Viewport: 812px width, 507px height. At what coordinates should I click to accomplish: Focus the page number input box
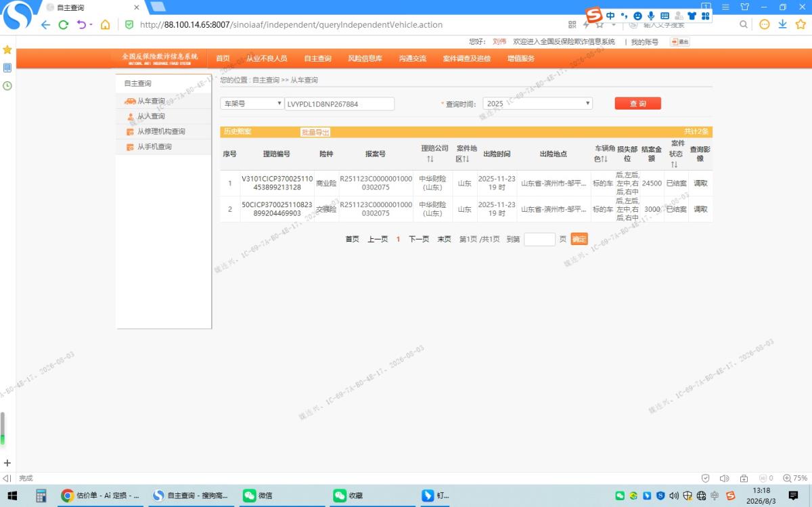(x=539, y=239)
